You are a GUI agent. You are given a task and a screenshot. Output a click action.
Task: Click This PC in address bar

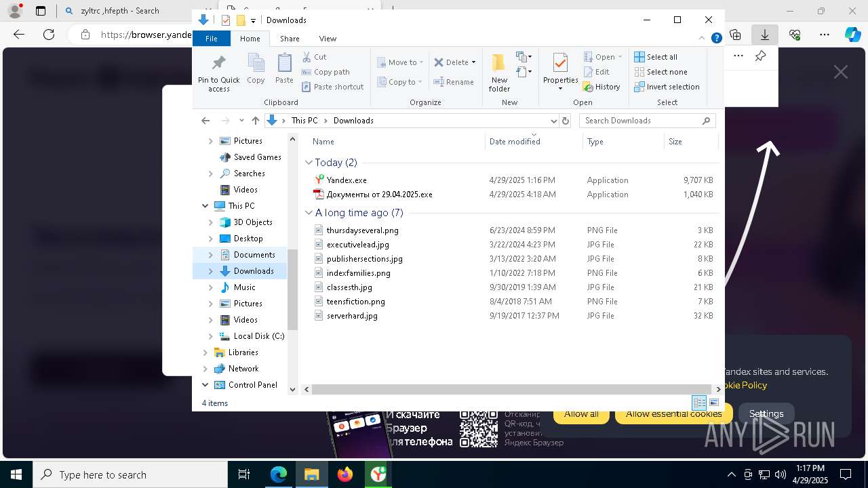[x=304, y=121]
